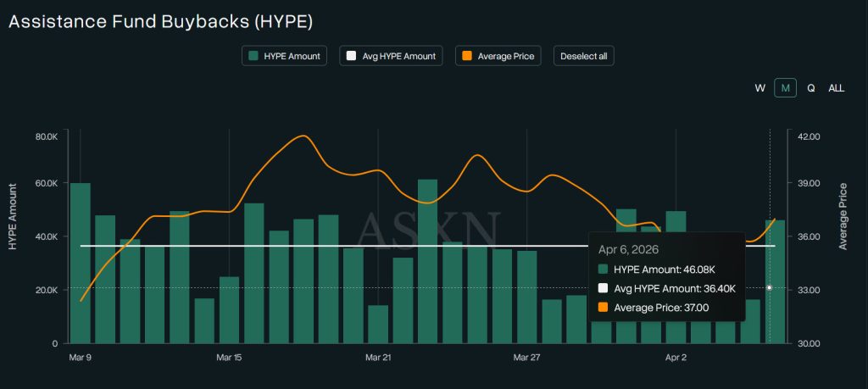868x389 pixels.
Task: Click the orange Average Price legend square
Action: point(467,57)
